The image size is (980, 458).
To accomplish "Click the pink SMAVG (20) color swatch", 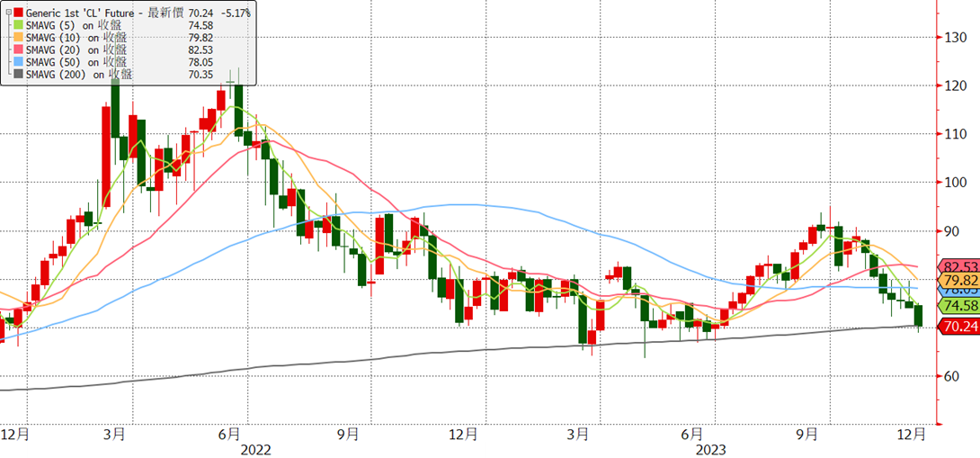I will click(19, 49).
